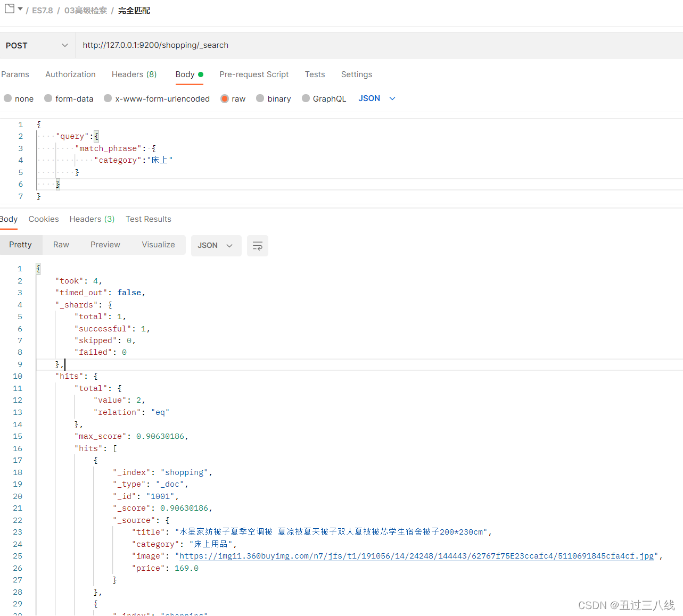Viewport: 683px width, 616px height.
Task: Click the "_index": "shopping" line 18
Action: pos(163,472)
